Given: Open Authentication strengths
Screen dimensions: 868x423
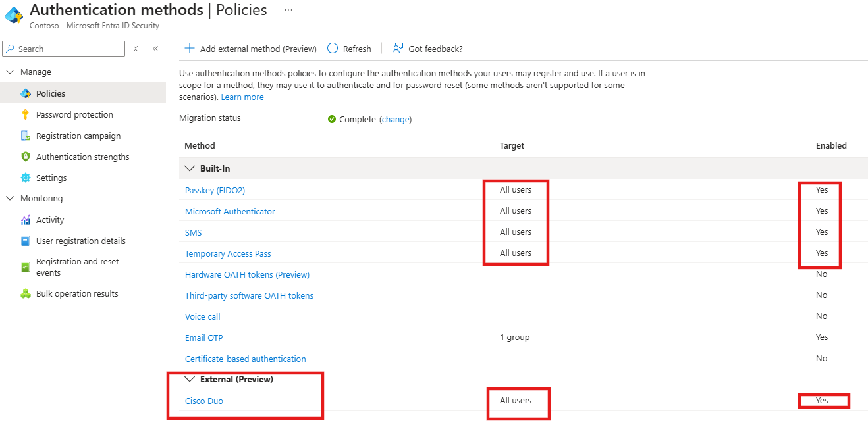Looking at the screenshot, I should [83, 157].
